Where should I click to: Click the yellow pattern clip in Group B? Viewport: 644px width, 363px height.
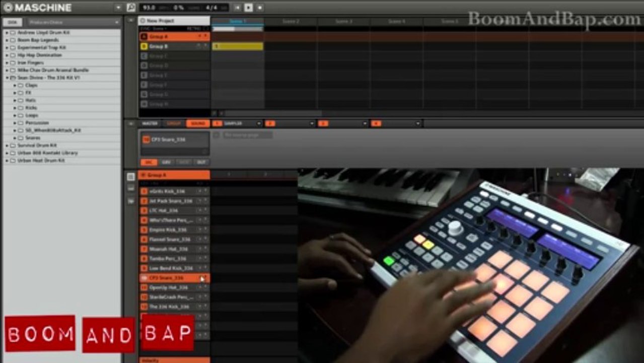tap(238, 46)
